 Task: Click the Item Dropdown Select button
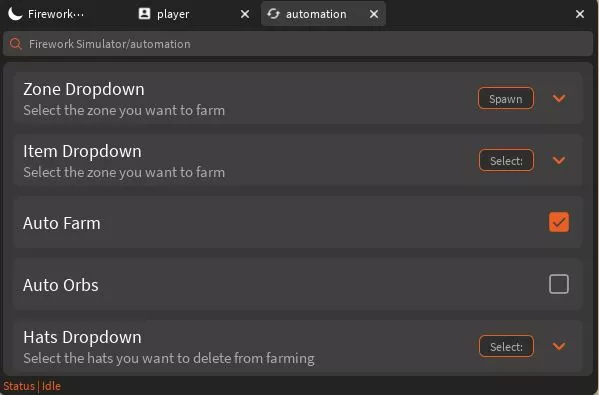(507, 160)
